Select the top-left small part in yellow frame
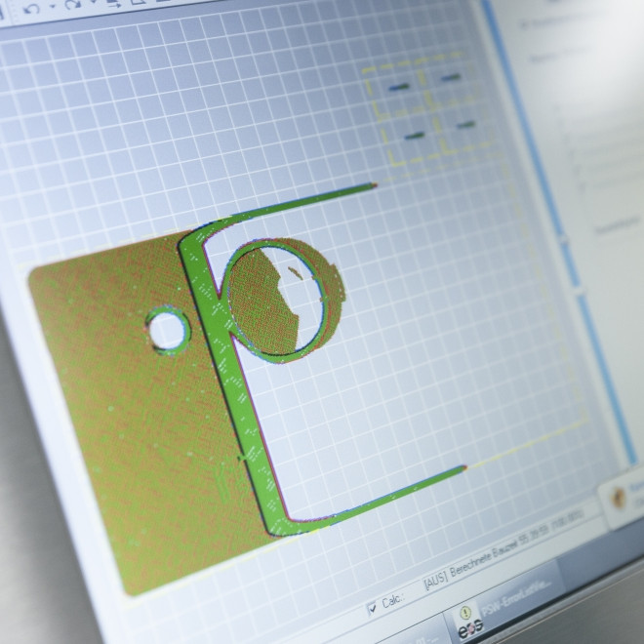 tap(399, 89)
